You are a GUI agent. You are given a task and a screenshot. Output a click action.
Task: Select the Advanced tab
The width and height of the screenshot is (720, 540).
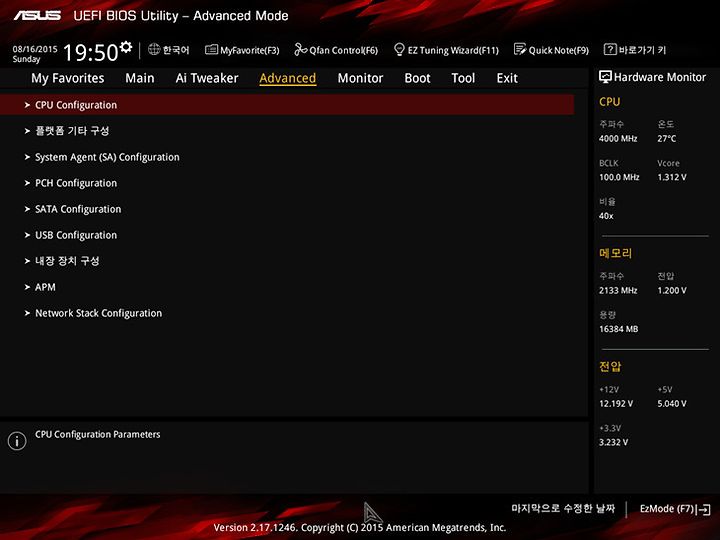coord(287,78)
